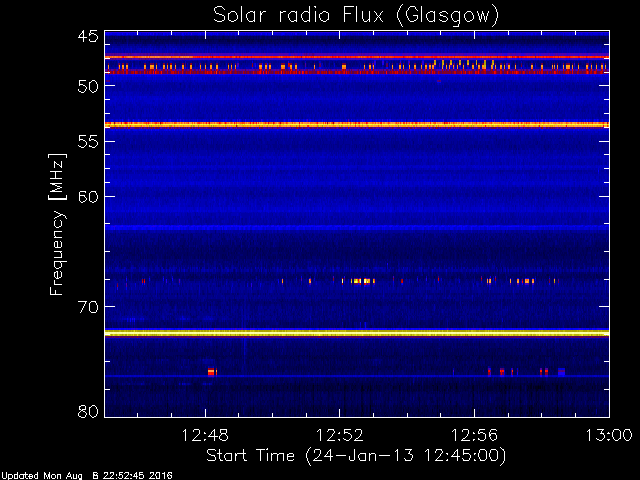Click the frequency tick label '50'
This screenshot has height=480, width=640.
[88, 86]
